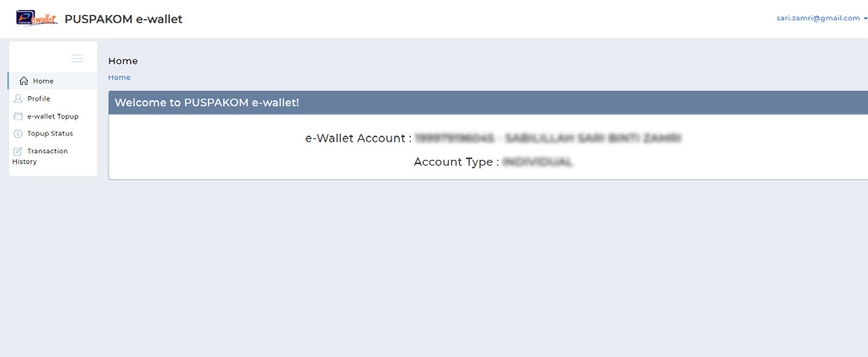Click the Profile person icon
Viewport: 868px width, 357px height.
coord(18,99)
